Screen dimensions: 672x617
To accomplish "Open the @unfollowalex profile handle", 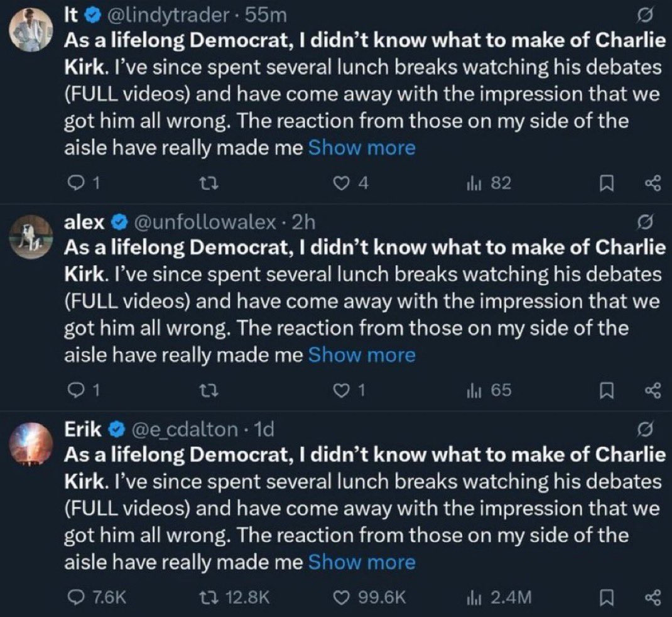I will coord(203,222).
